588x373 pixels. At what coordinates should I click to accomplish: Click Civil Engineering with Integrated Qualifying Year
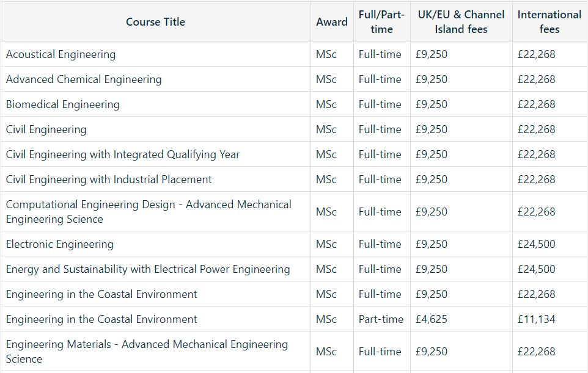click(123, 154)
